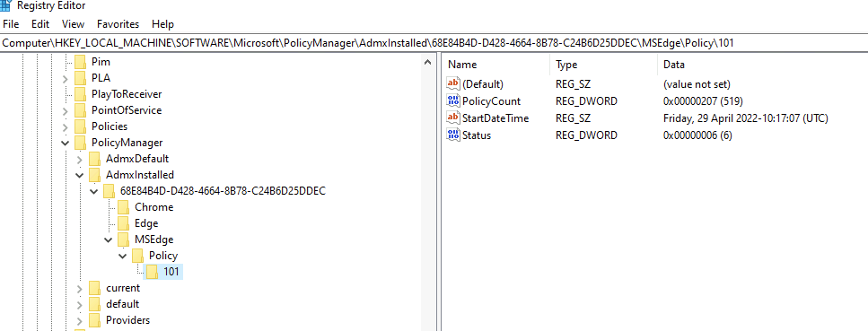Collapse the MSEdge key

pyautogui.click(x=109, y=240)
